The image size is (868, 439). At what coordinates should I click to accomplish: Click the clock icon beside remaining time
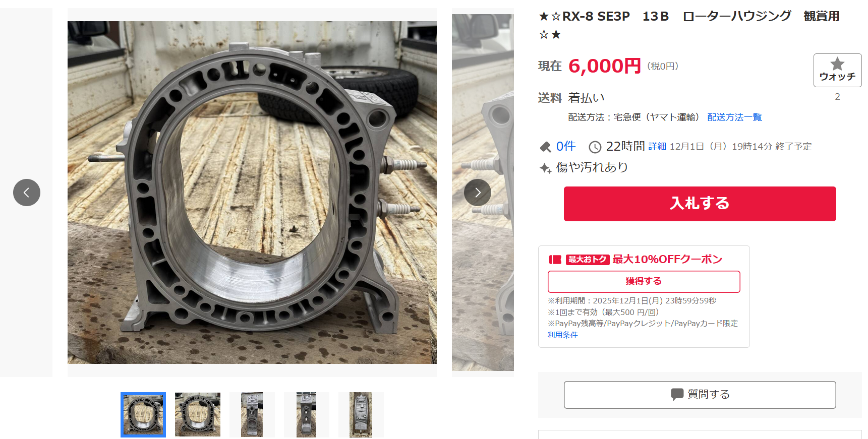(x=595, y=147)
